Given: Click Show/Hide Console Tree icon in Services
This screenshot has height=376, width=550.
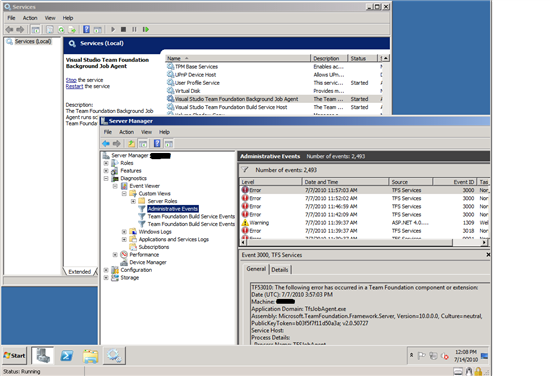Looking at the screenshot, I should pyautogui.click(x=35, y=29).
